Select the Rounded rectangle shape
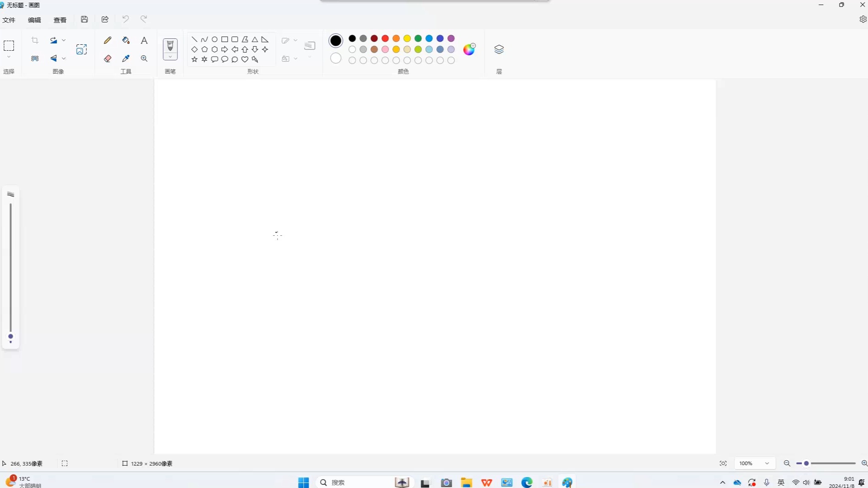 click(235, 39)
